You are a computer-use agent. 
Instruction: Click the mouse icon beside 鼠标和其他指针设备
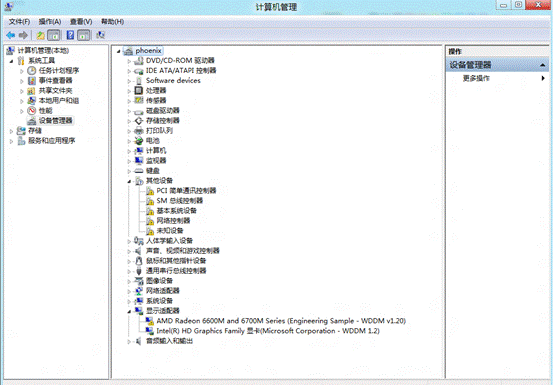pos(139,261)
